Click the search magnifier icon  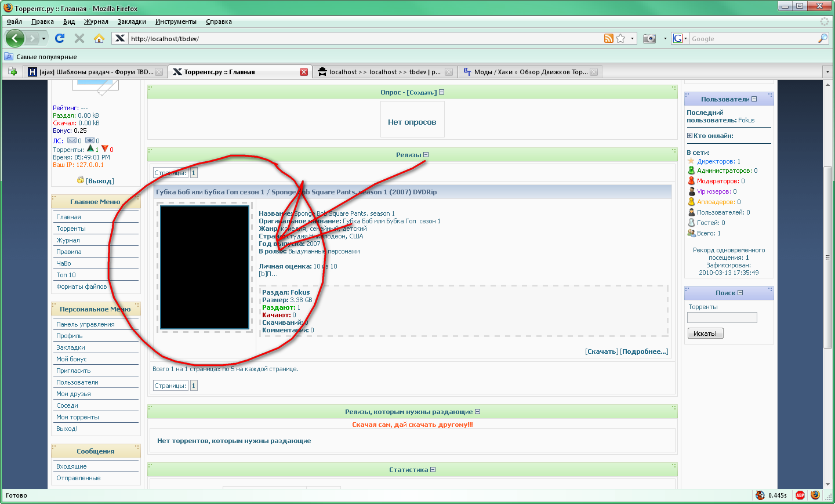823,38
